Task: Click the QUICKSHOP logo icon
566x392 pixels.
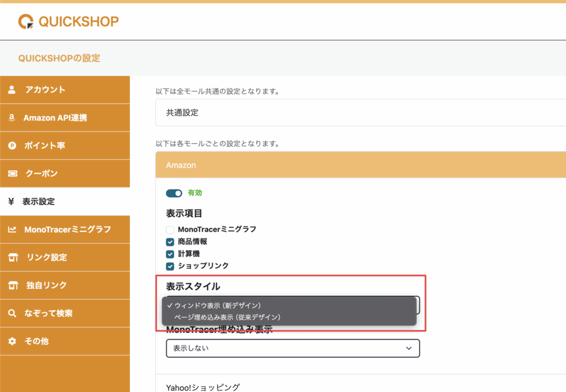Action: click(x=26, y=22)
